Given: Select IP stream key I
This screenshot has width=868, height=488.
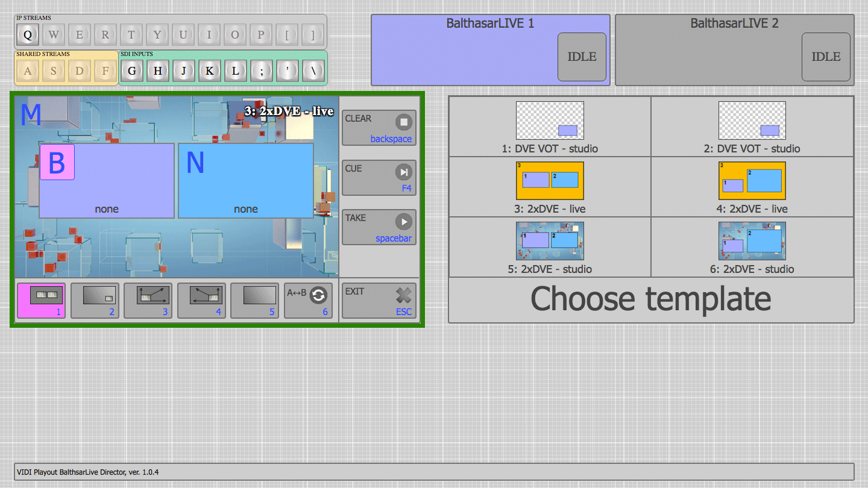Looking at the screenshot, I should 209,34.
